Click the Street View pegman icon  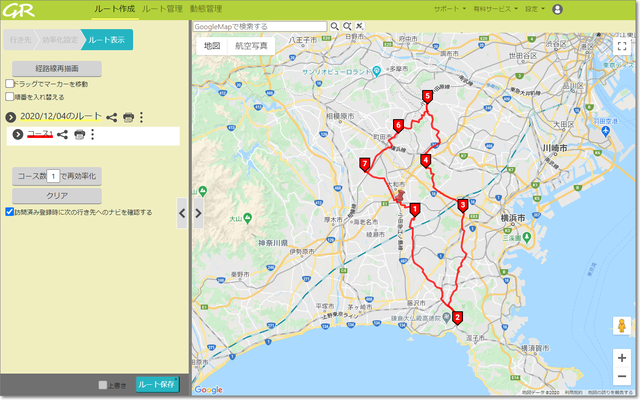621,326
